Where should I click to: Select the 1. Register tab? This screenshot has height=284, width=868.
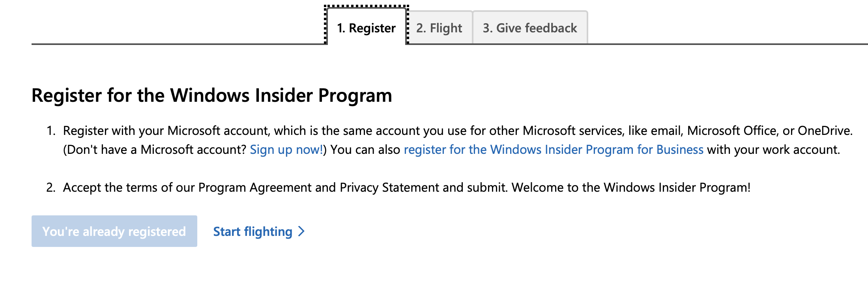click(367, 27)
